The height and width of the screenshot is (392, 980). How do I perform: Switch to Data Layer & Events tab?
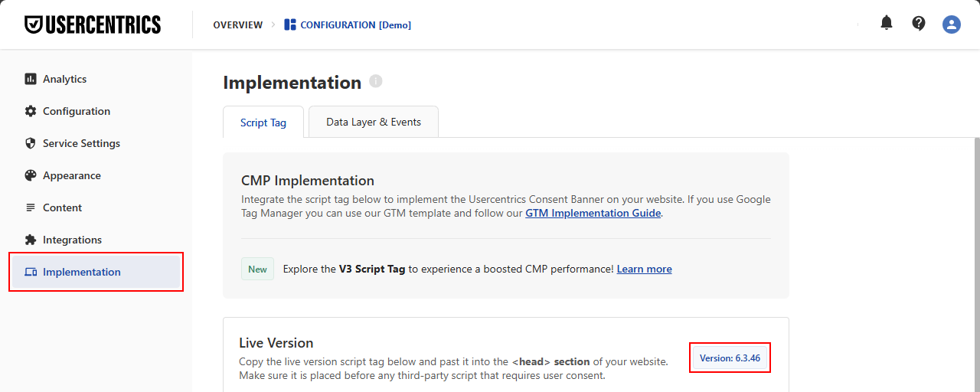pyautogui.click(x=374, y=122)
